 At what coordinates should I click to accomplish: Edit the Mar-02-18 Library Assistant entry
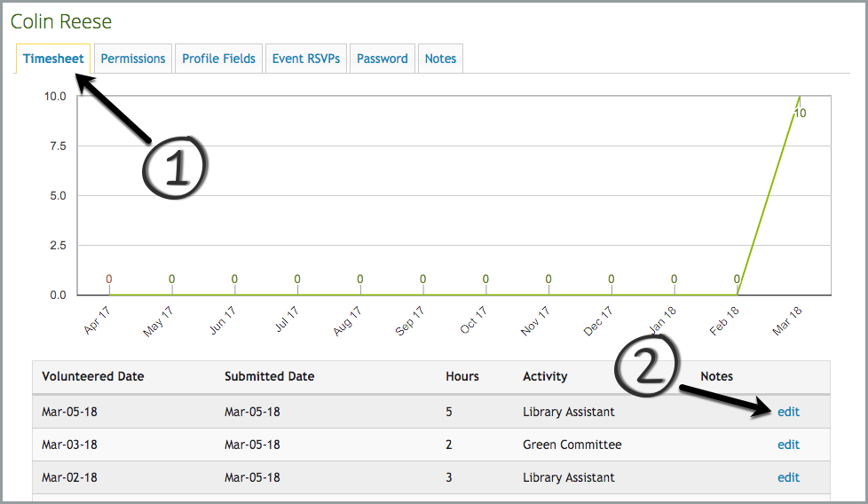pyautogui.click(x=788, y=477)
